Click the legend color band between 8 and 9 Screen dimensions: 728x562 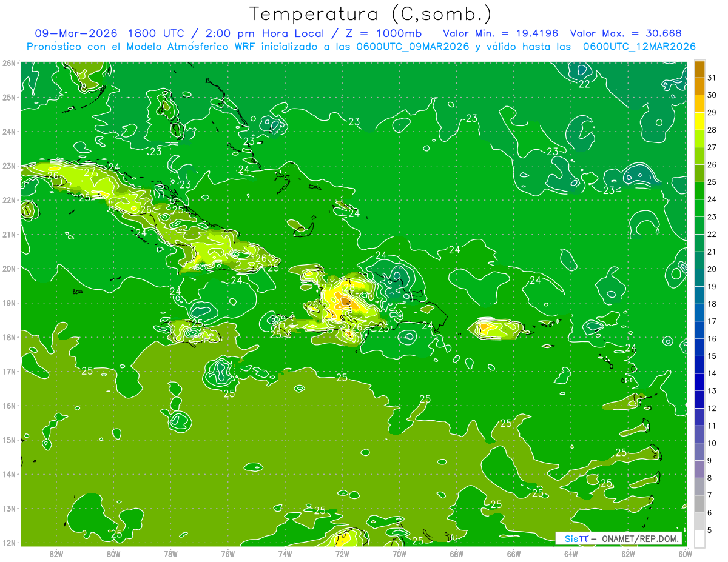(699, 469)
